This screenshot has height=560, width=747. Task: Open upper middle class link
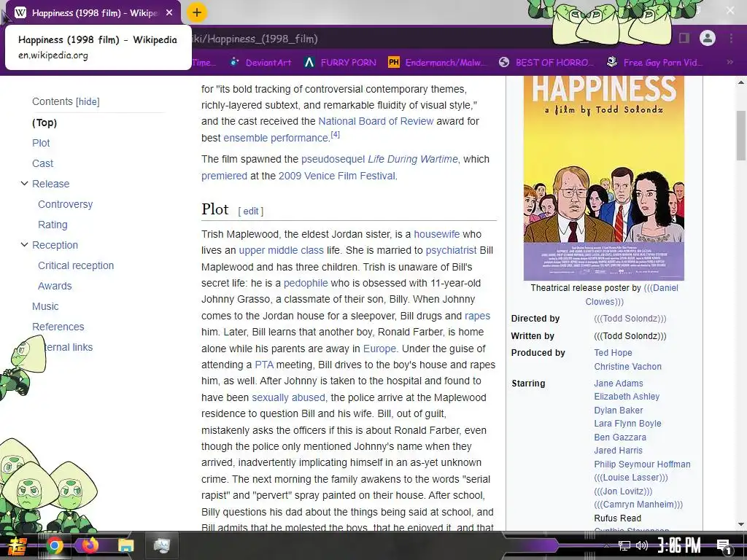coord(281,251)
